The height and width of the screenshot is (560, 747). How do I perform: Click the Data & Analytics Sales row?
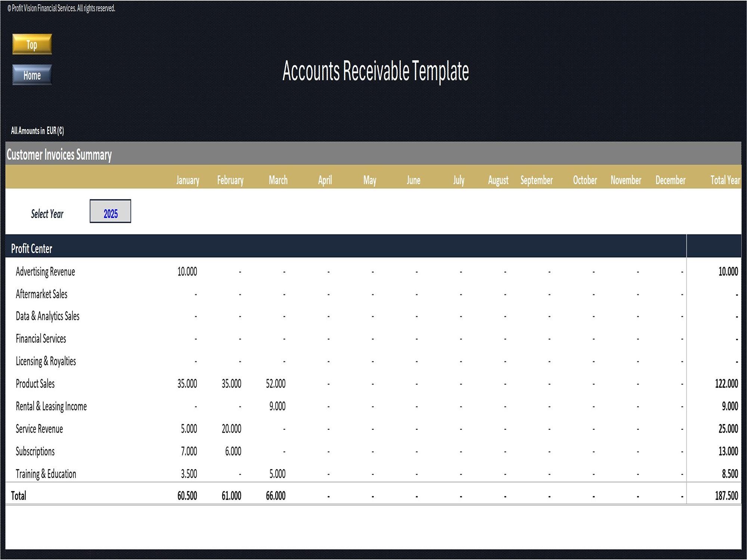coord(47,317)
